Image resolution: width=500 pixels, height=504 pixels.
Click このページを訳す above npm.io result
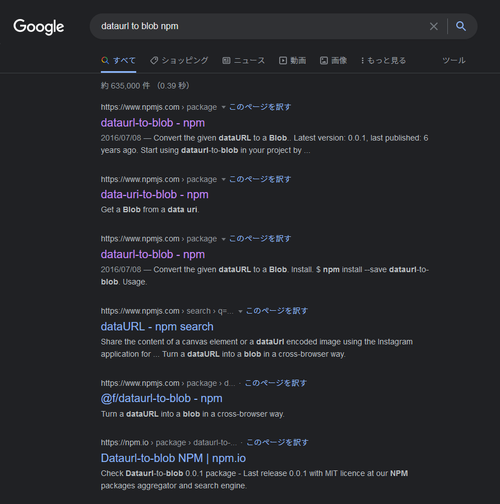point(277,442)
